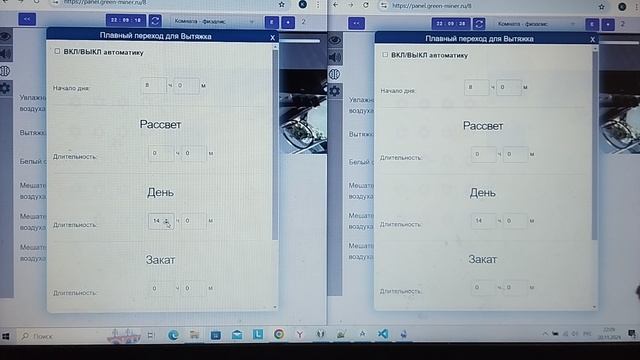
Task: Click scroll-down arrow in left dialog scrollbar
Action: tap(275, 307)
